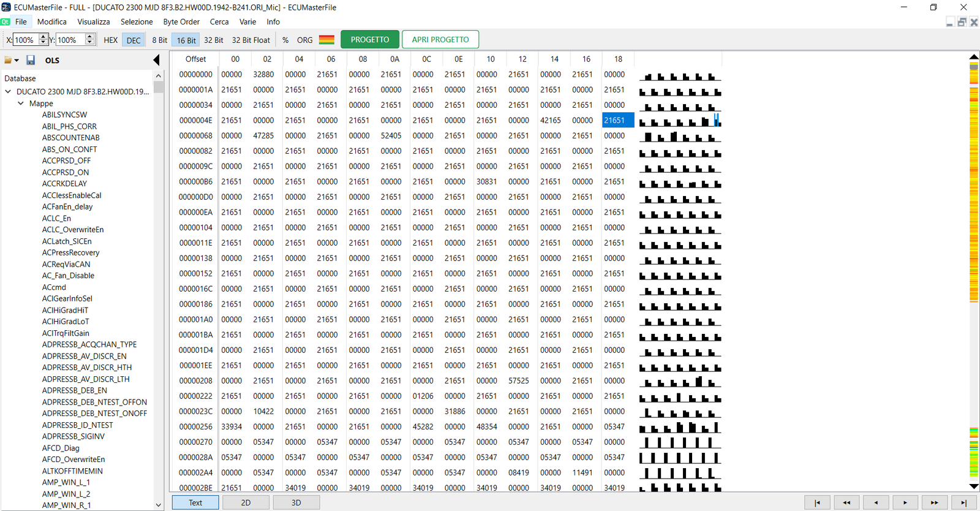The width and height of the screenshot is (980, 511).
Task: Minimize the inner document window
Action: pyautogui.click(x=950, y=22)
